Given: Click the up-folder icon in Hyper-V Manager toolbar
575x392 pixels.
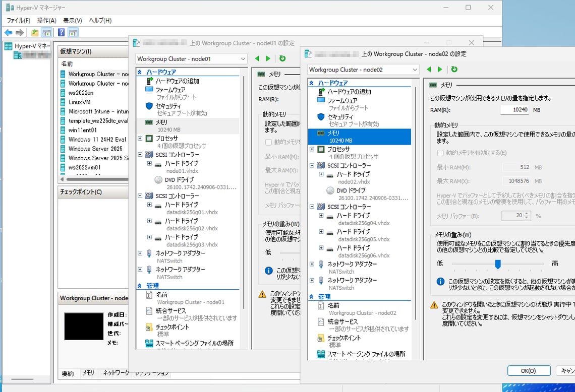Looking at the screenshot, I should 35,33.
